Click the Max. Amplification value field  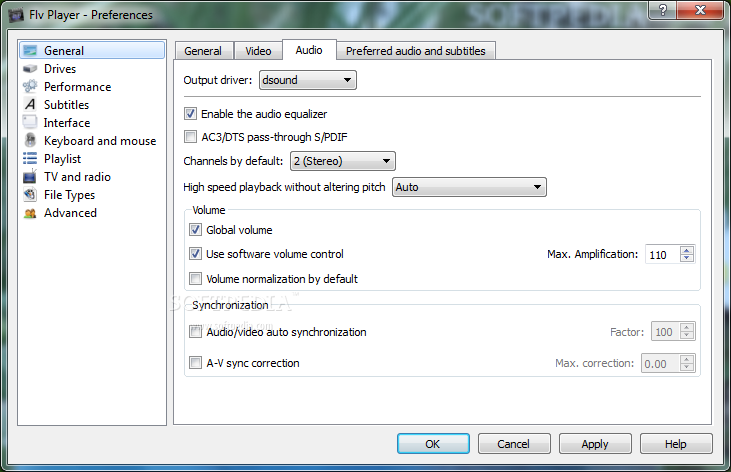(662, 254)
